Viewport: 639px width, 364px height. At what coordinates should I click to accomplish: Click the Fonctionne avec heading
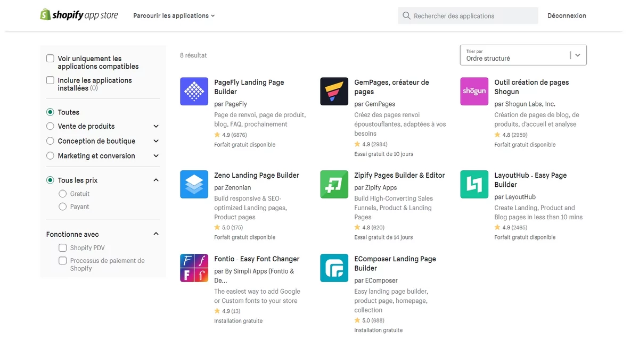72,234
